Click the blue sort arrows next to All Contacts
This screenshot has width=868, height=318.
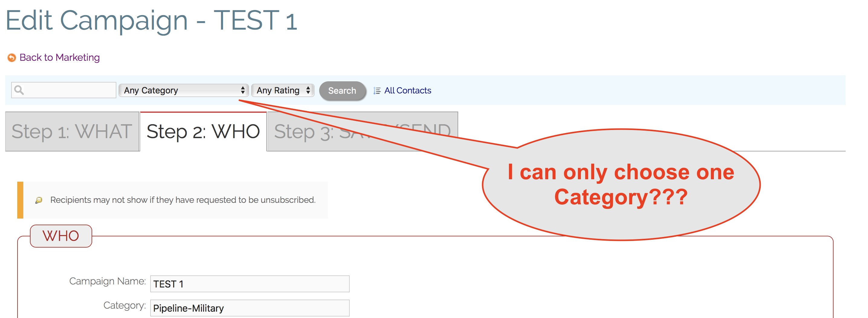(376, 91)
